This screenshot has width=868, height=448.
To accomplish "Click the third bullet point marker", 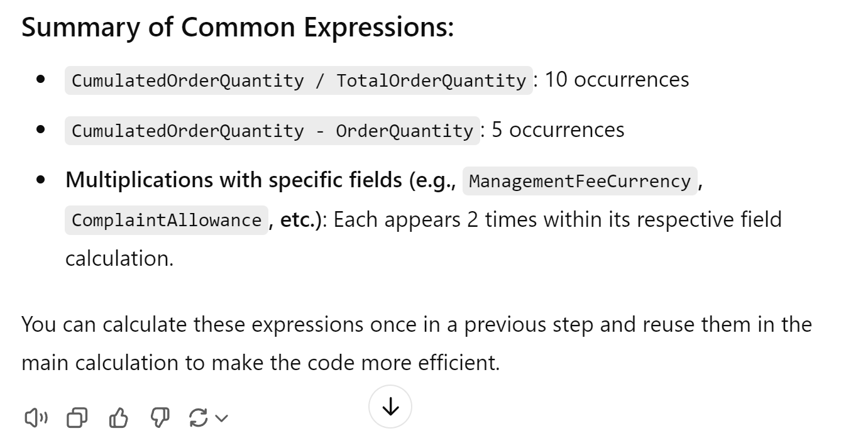I will 41,180.
